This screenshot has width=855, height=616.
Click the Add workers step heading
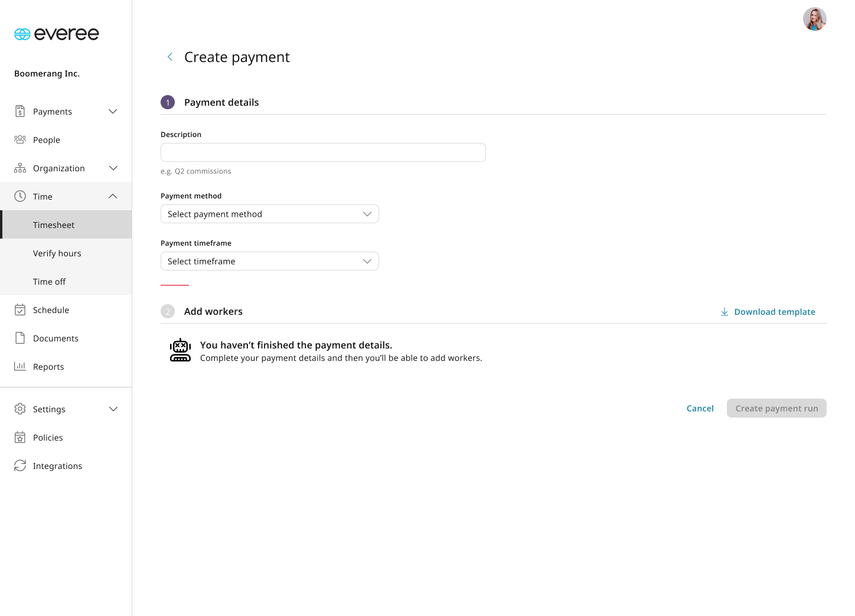pyautogui.click(x=213, y=311)
